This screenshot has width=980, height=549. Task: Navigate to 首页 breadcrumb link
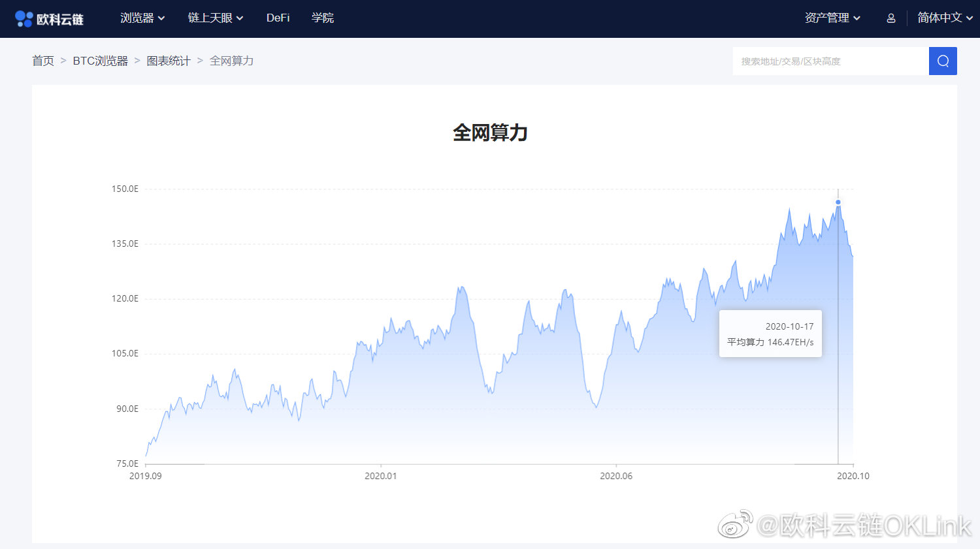(x=43, y=61)
